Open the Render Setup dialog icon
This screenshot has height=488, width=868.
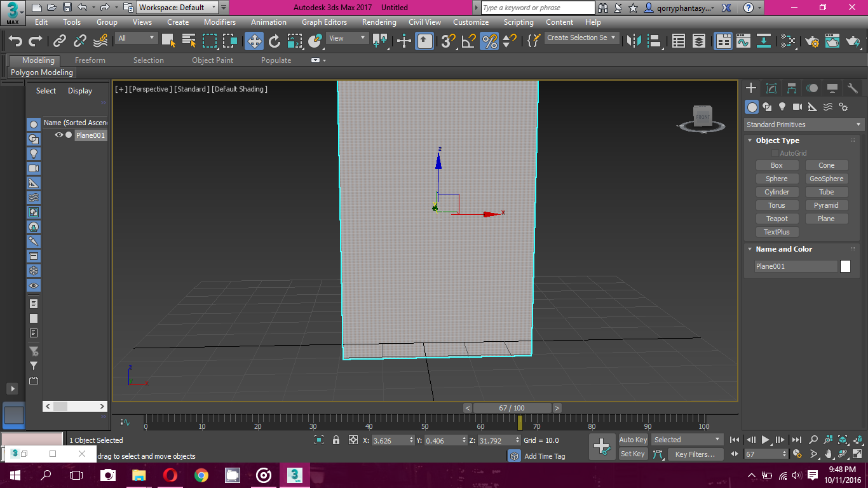tap(812, 42)
